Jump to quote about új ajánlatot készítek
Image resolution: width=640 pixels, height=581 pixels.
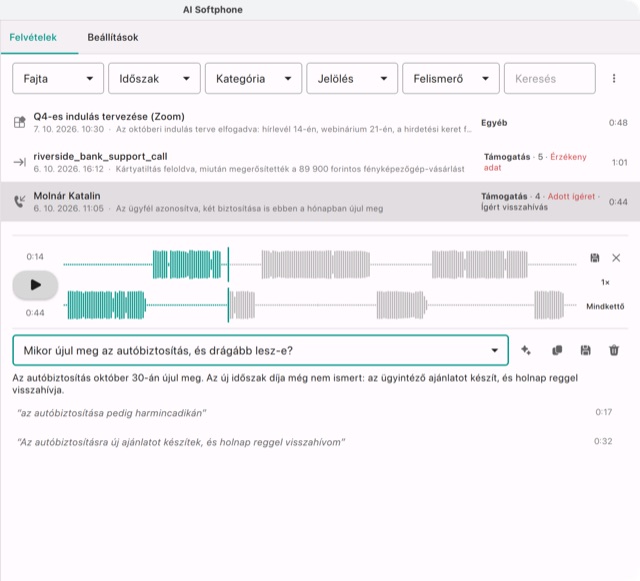(x=181, y=442)
